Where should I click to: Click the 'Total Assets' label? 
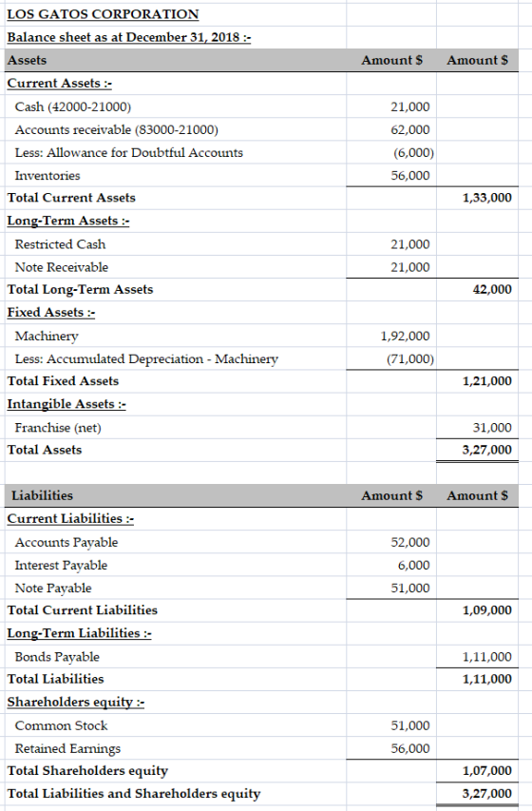(x=45, y=450)
